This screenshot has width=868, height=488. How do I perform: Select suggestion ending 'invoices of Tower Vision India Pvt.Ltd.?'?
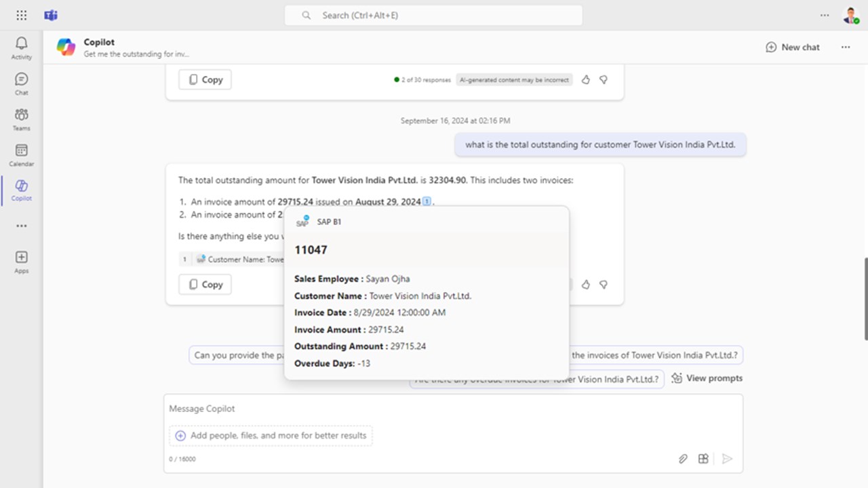click(x=655, y=355)
